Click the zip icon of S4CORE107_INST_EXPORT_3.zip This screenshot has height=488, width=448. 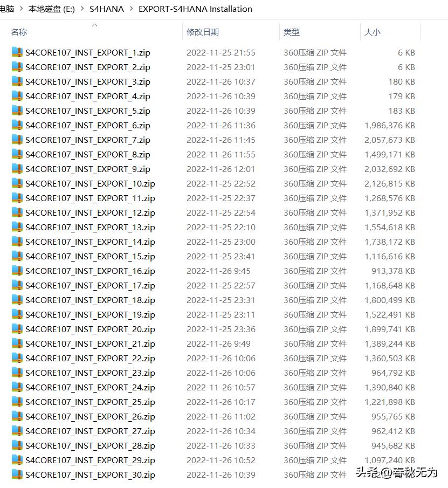[17, 81]
